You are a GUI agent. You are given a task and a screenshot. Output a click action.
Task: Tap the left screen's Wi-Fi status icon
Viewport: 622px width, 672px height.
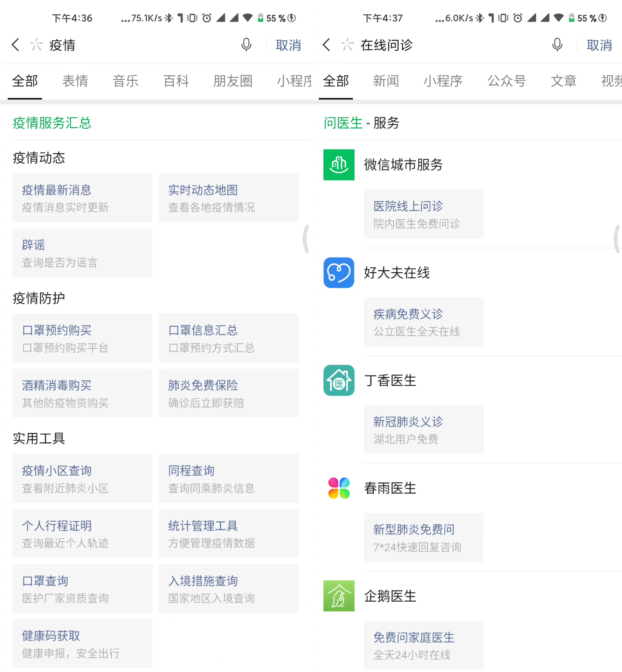point(248,18)
